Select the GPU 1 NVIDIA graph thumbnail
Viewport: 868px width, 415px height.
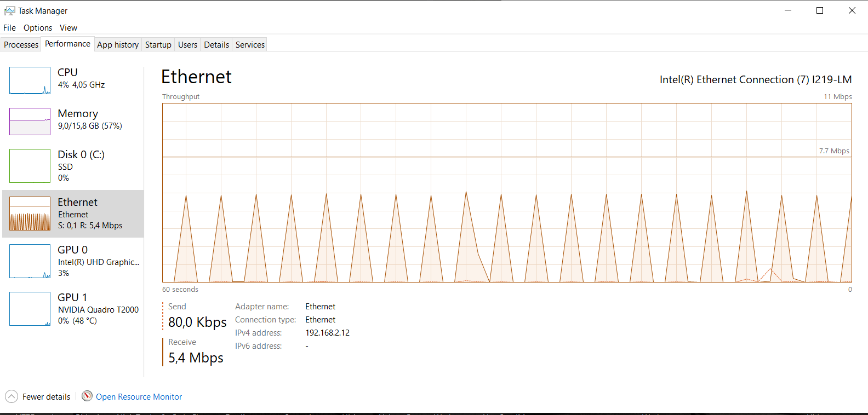[x=30, y=309]
